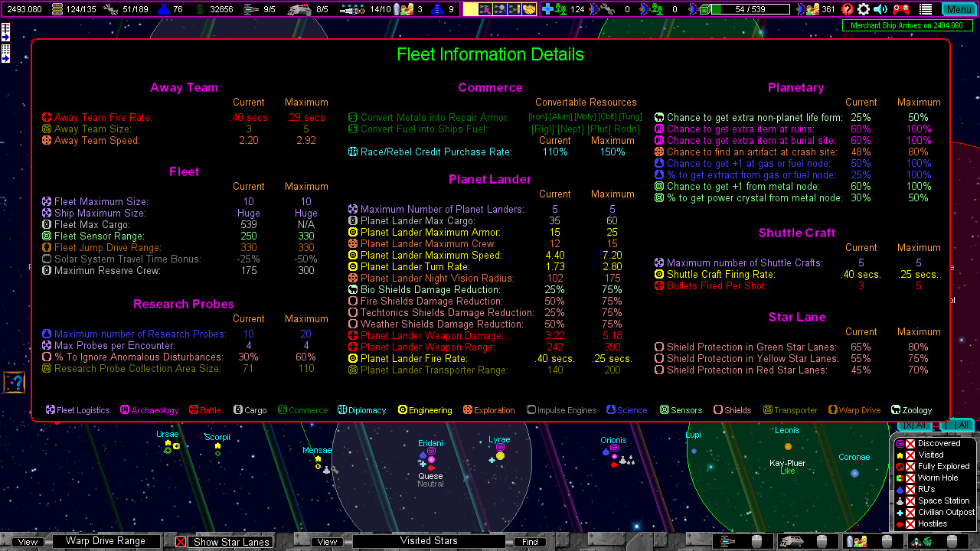The height and width of the screenshot is (551, 980).
Task: Open the Warp Drive Range dropdown
Action: 106,541
